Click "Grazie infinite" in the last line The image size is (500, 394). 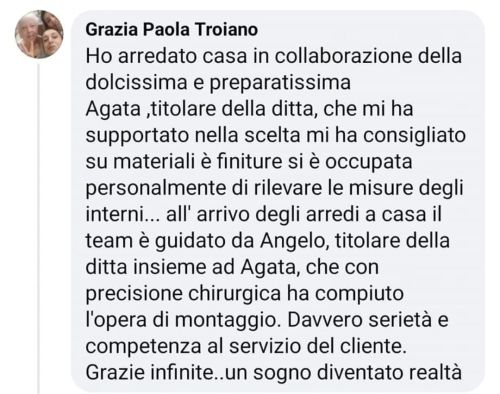pyautogui.click(x=149, y=373)
